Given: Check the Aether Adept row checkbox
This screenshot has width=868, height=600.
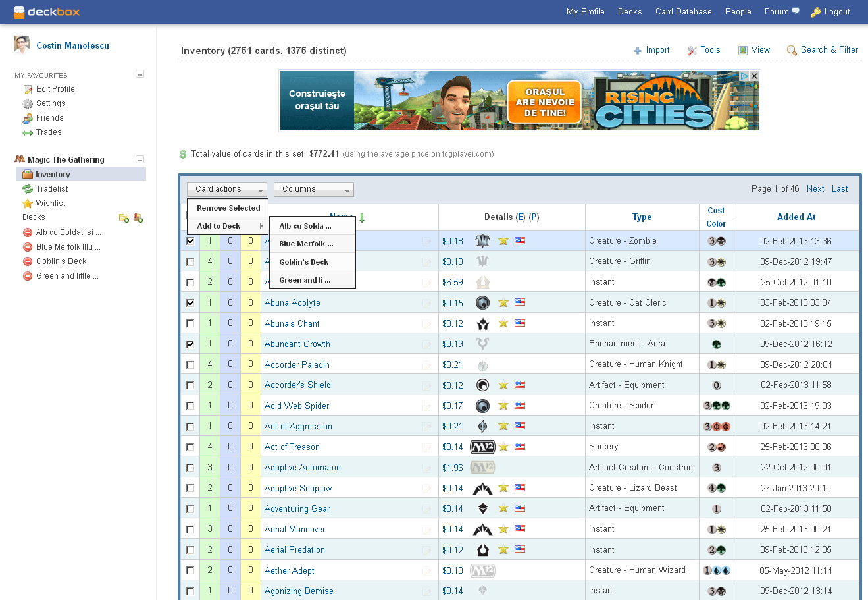Looking at the screenshot, I should tap(190, 570).
